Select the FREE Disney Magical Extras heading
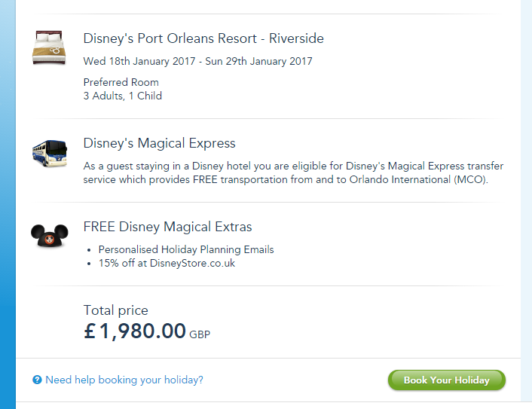 (x=168, y=227)
